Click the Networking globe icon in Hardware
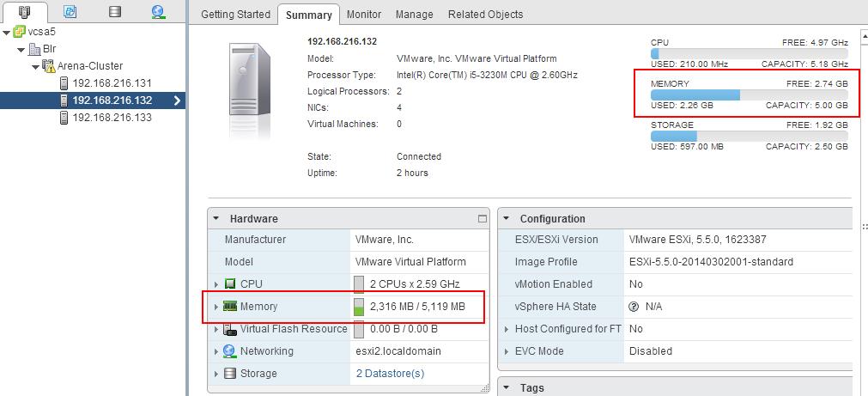Viewport: 868px width, 396px height. pos(230,351)
